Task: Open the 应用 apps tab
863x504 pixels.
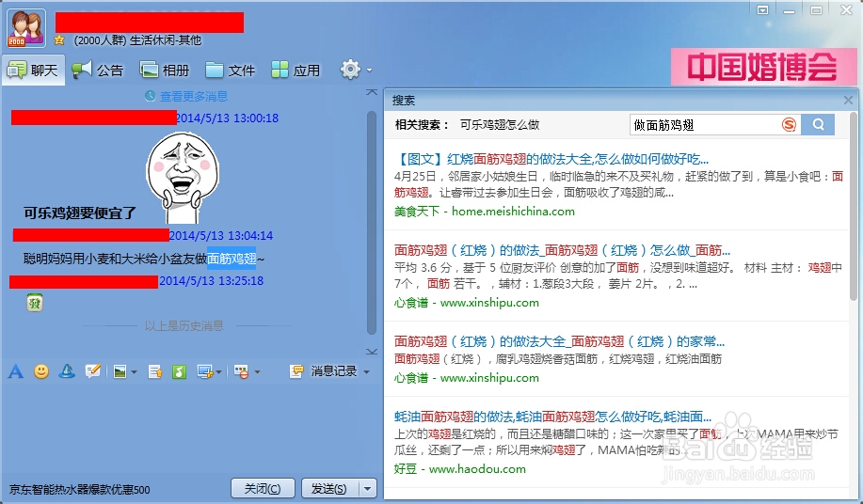Action: 296,71
